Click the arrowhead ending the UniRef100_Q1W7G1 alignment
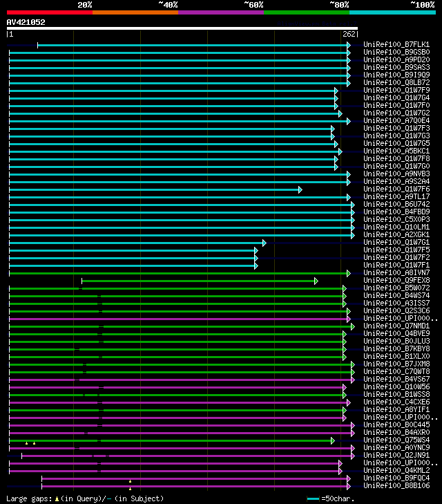This screenshot has height=504, width=442. (x=265, y=243)
